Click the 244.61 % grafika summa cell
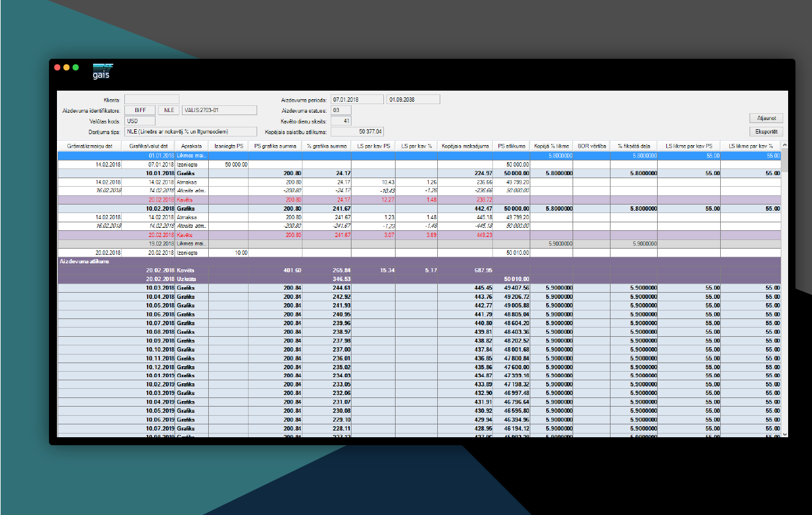 [x=326, y=288]
